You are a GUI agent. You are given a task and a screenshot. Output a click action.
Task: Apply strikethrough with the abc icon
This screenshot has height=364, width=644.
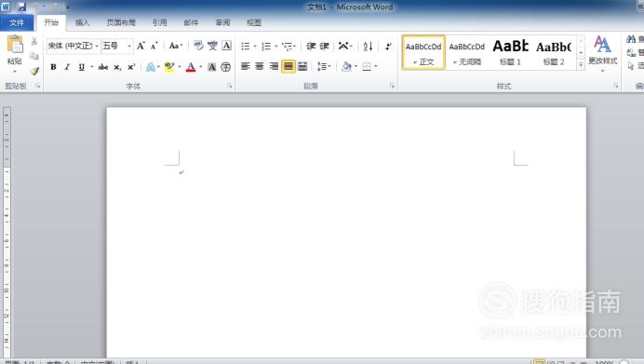coord(103,67)
